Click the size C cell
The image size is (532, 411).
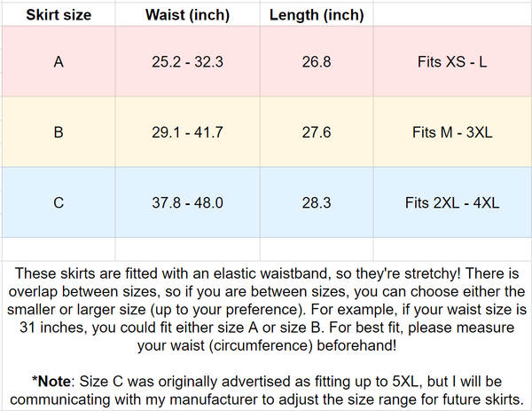pos(59,203)
